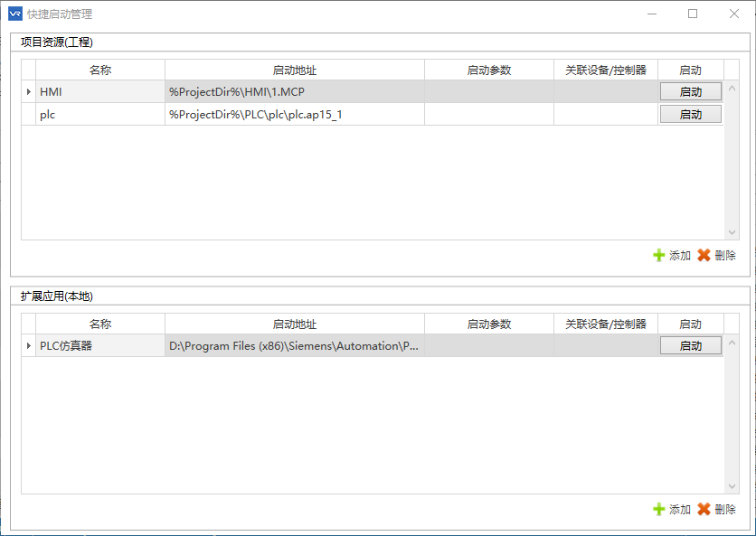Screen dimensions: 756x536
Task: Click 启动地址 column header in project resources
Action: 295,70
